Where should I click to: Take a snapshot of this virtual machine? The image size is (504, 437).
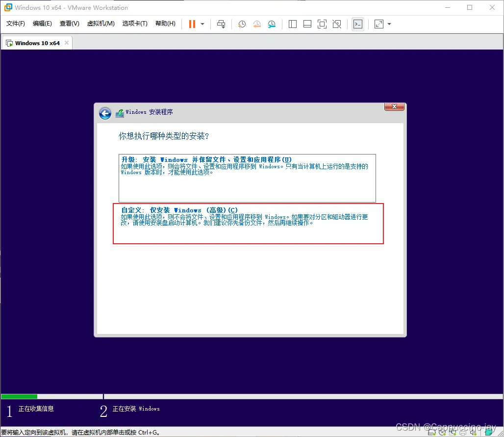[x=242, y=24]
